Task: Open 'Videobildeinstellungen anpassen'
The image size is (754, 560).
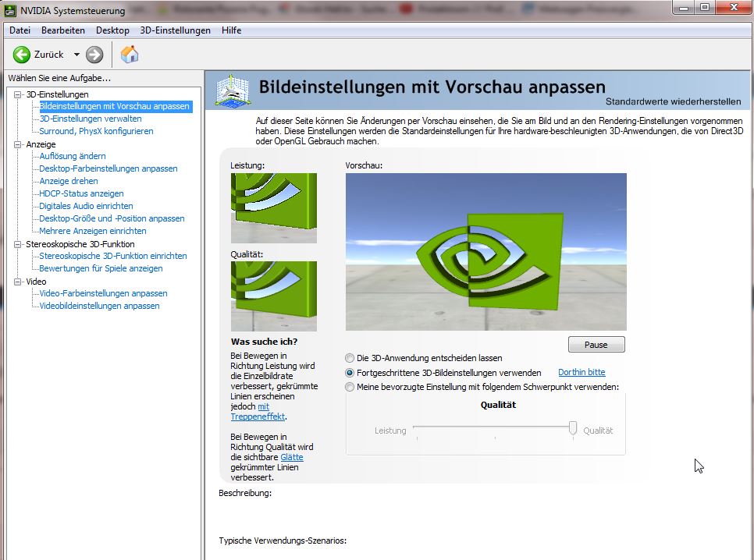Action: pos(99,307)
